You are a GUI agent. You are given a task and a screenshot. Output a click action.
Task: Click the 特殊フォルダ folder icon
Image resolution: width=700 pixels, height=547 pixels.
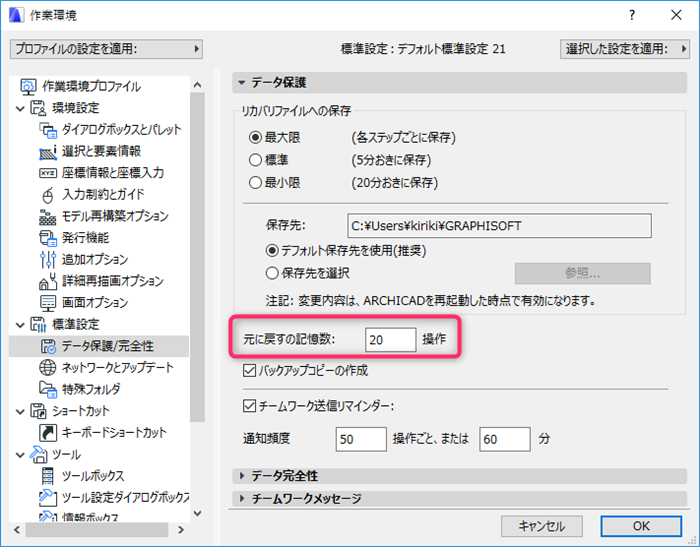[x=48, y=389]
